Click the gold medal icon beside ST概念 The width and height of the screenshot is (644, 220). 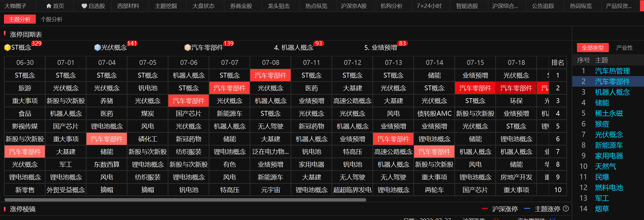click(x=7, y=48)
